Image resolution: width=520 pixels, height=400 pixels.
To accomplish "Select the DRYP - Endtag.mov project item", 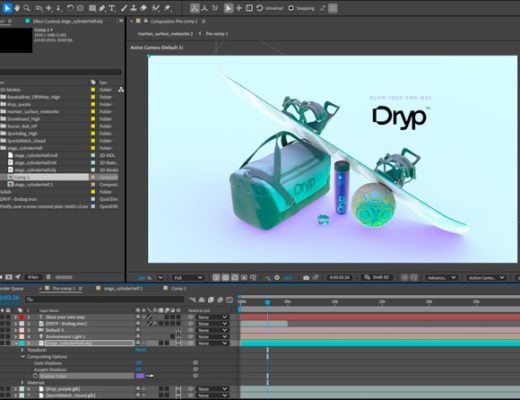I will click(18, 199).
